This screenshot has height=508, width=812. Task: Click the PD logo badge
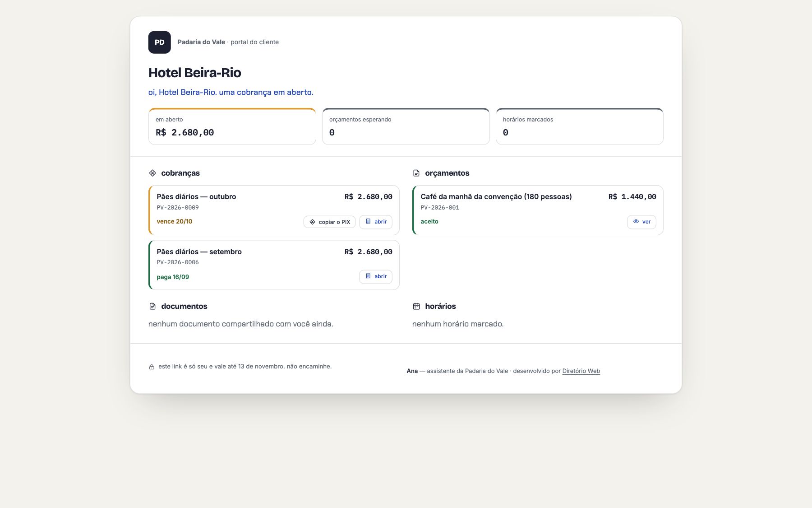click(159, 42)
